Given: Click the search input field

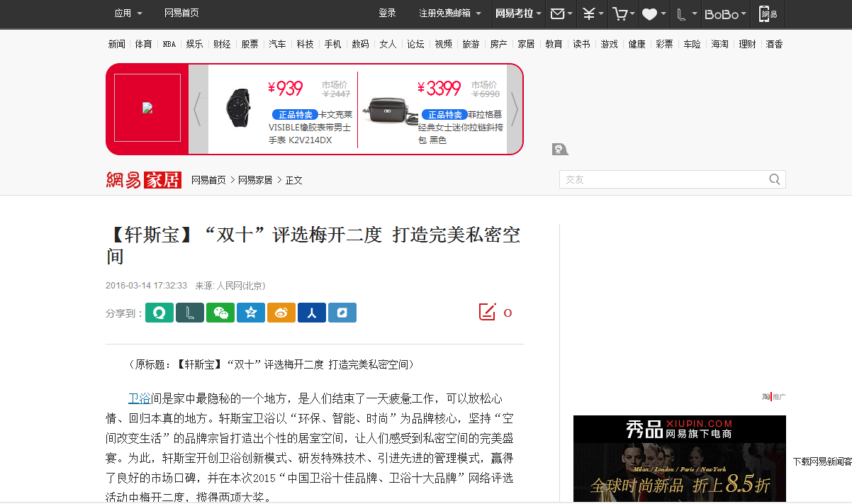Looking at the screenshot, I should (663, 179).
